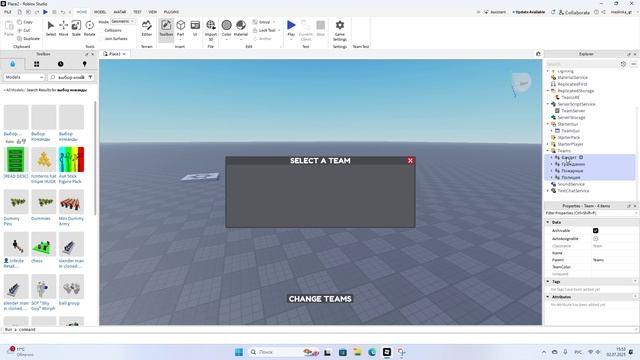Open the Toolbox Recent clock tab
This screenshot has width=640, height=360.
[x=60, y=64]
